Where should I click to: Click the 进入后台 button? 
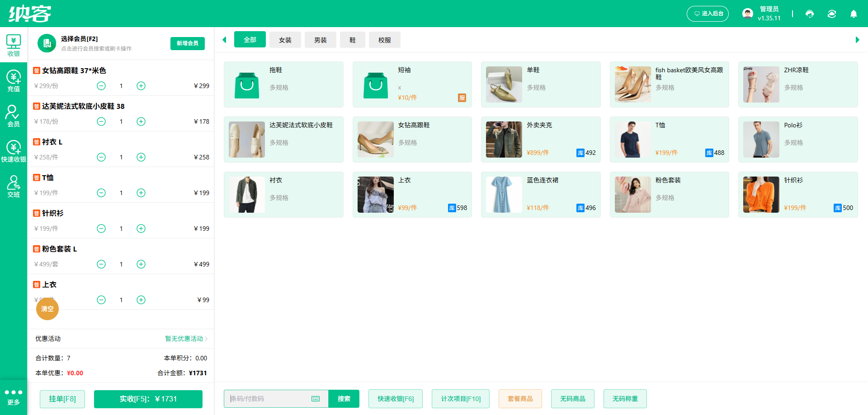(708, 14)
